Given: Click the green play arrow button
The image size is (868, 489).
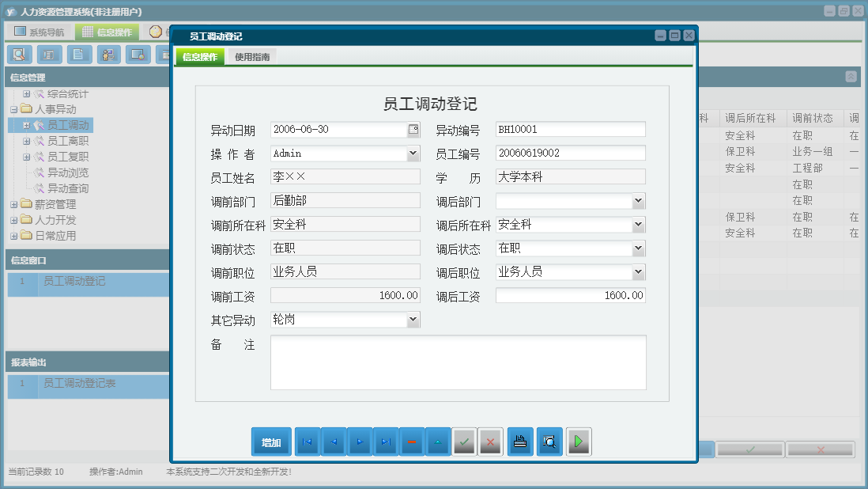Looking at the screenshot, I should (x=579, y=442).
